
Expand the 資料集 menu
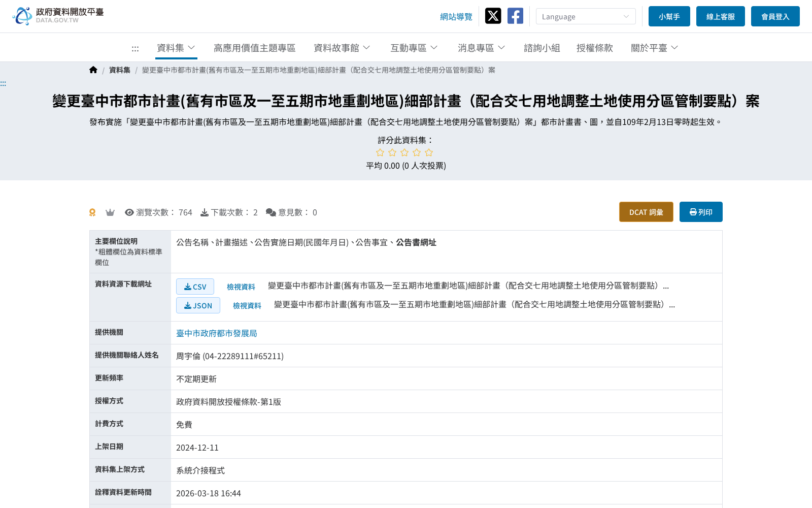tap(176, 48)
